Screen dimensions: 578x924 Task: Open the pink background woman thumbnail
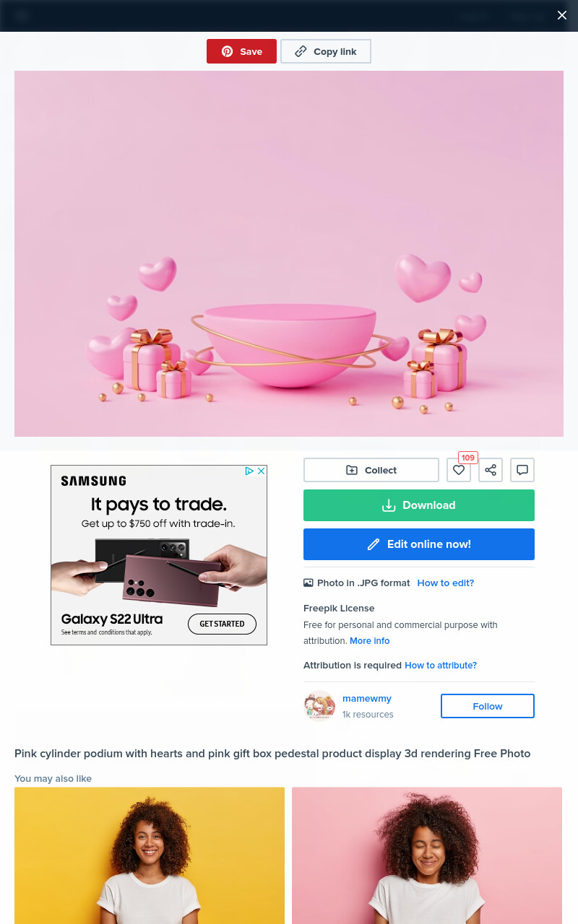pyautogui.click(x=427, y=855)
